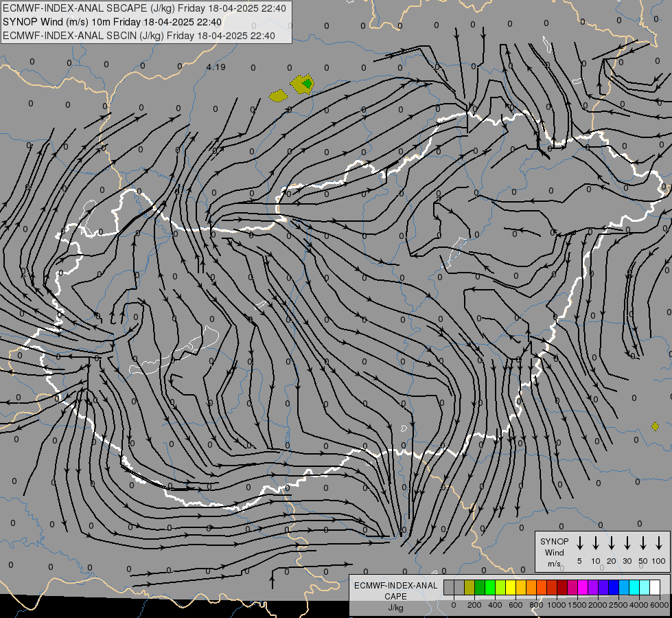672x618 pixels.
Task: Click the olive CAPE patch left of green patch
Action: point(278,95)
